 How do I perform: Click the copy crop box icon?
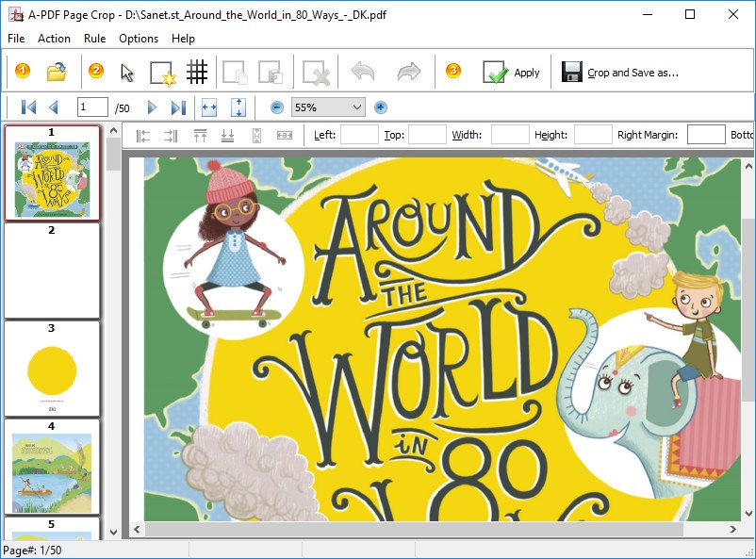(236, 73)
